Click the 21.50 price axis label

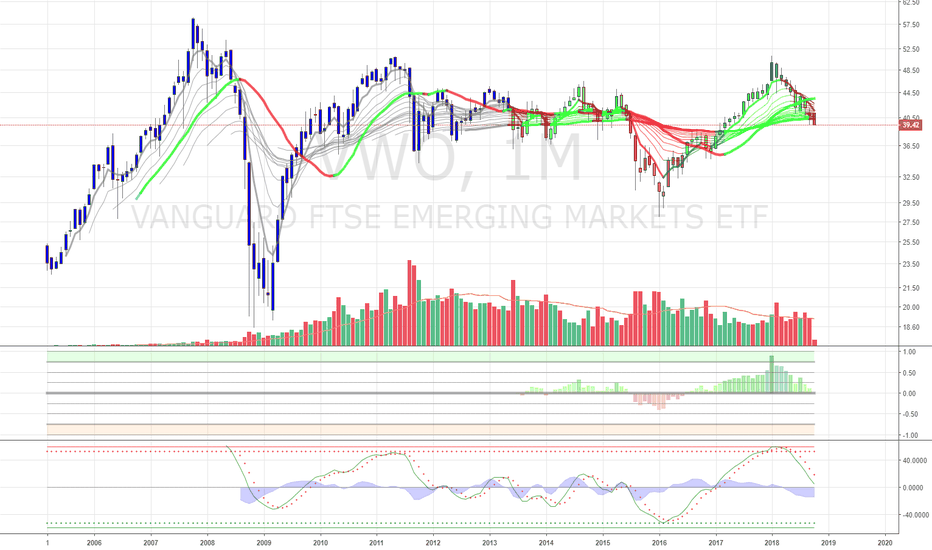tap(912, 288)
